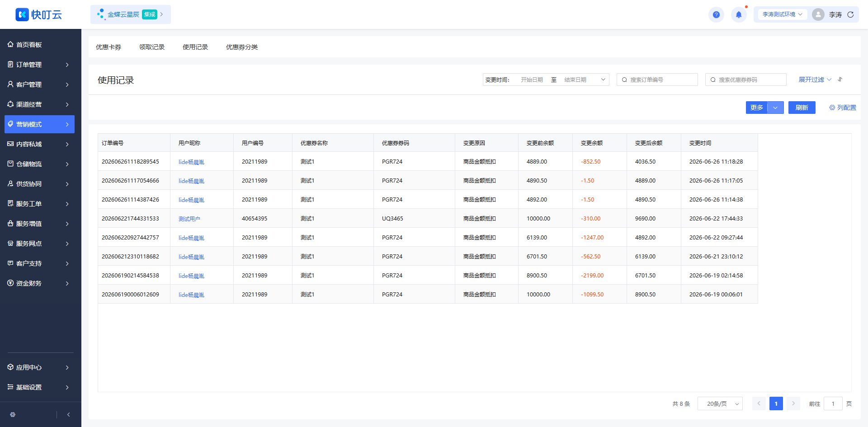
Task: Click the refresh icon beside 李涛
Action: point(850,14)
